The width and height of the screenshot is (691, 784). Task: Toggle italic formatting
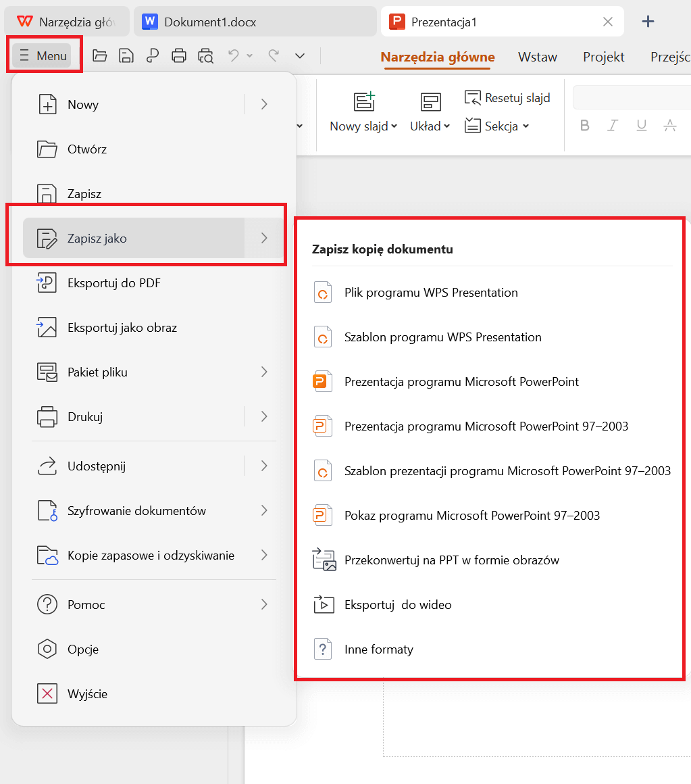(x=613, y=126)
